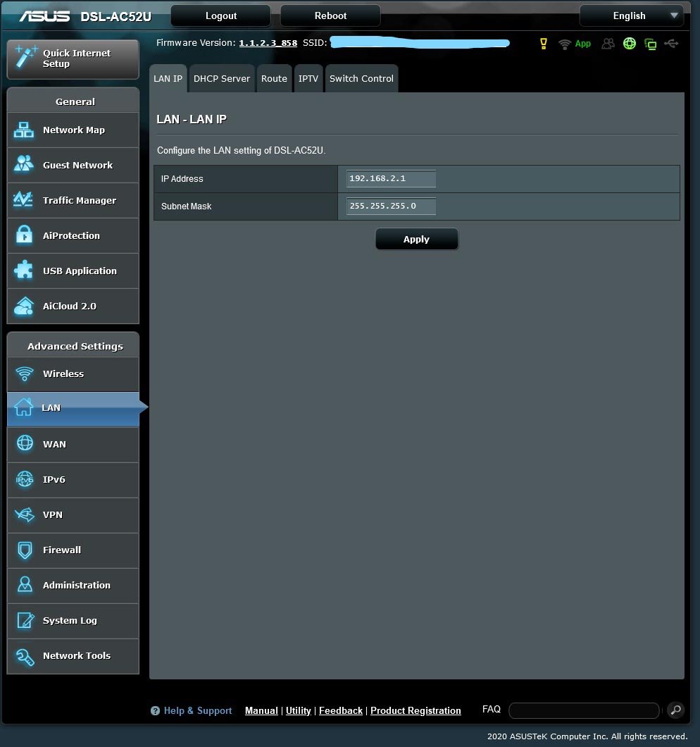Click the FAQ search magnifier icon
Image resolution: width=700 pixels, height=747 pixels.
[x=676, y=710]
